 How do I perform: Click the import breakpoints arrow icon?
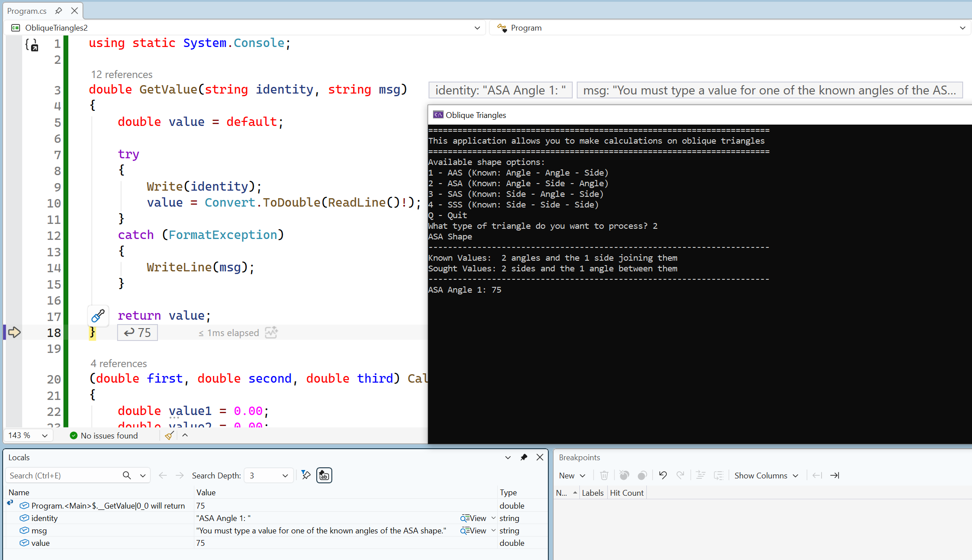(x=817, y=475)
